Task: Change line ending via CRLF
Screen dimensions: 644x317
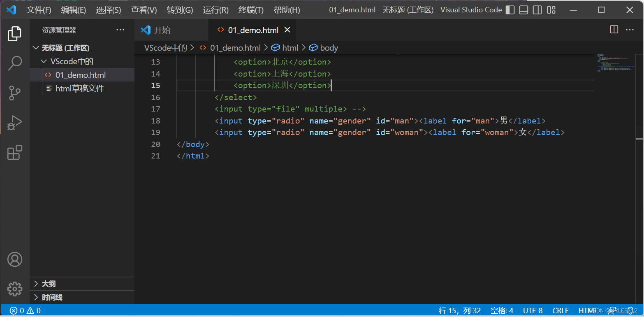Action: pyautogui.click(x=561, y=310)
